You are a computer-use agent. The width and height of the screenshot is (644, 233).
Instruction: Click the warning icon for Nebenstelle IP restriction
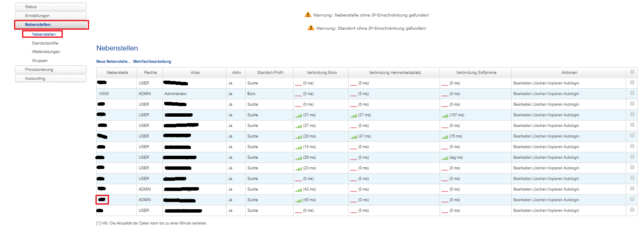coord(308,15)
